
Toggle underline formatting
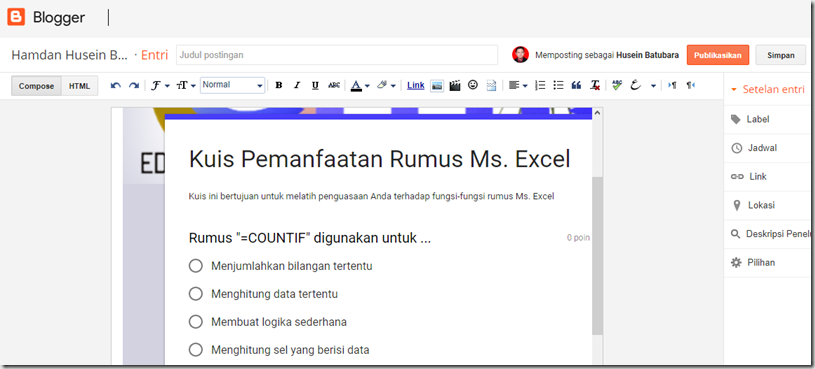pyautogui.click(x=315, y=86)
